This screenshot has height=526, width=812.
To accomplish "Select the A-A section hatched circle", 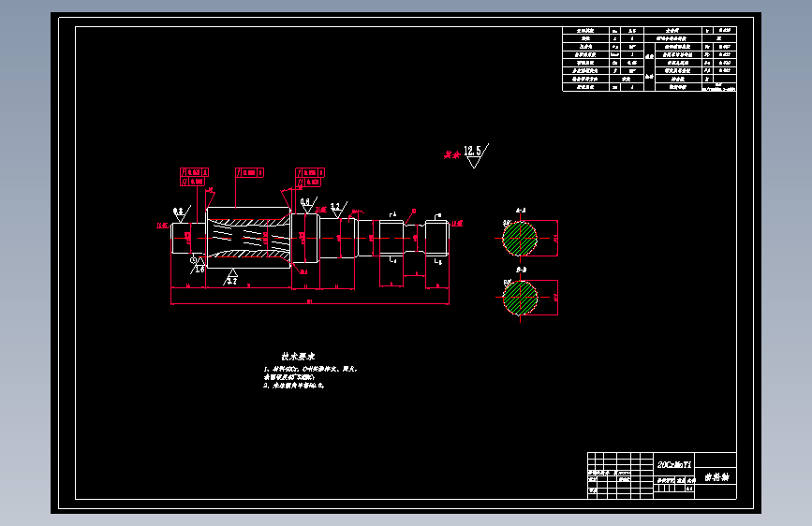I will coord(520,239).
